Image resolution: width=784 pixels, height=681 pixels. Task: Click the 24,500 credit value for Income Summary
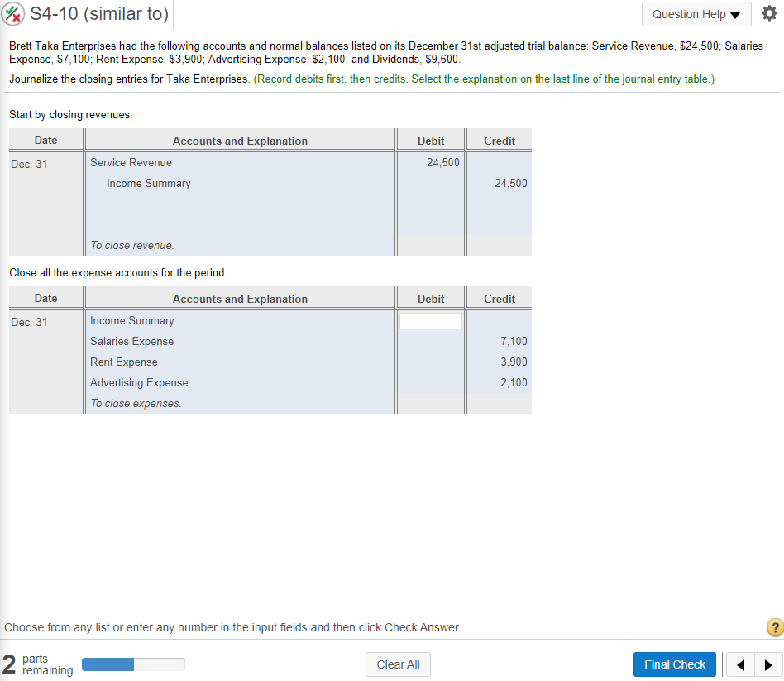[x=511, y=183]
